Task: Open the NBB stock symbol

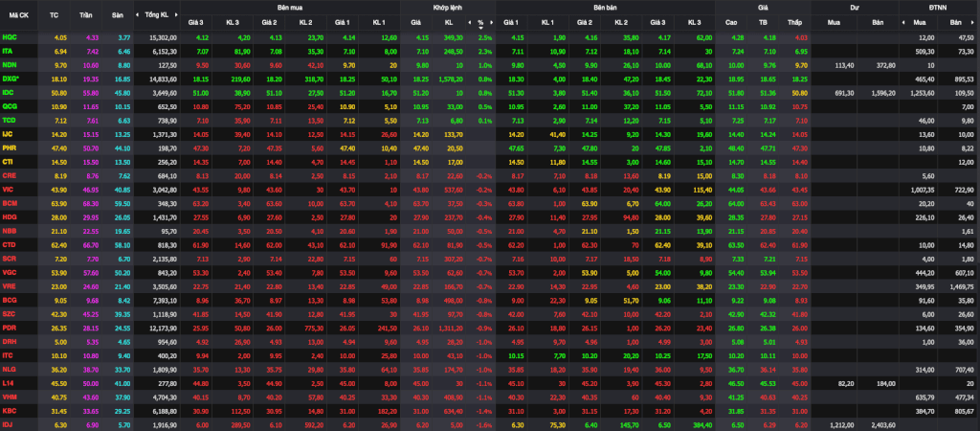Action: pyautogui.click(x=10, y=231)
